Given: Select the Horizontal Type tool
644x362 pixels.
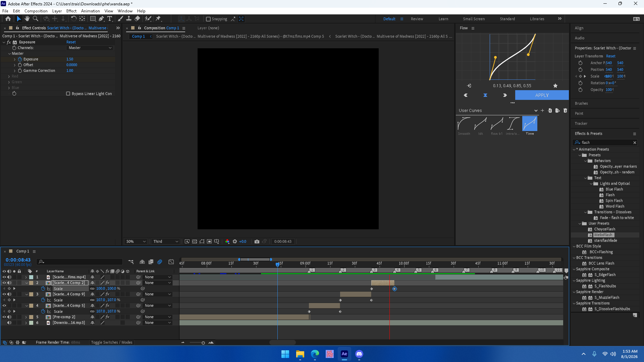Looking at the screenshot, I should point(110,19).
